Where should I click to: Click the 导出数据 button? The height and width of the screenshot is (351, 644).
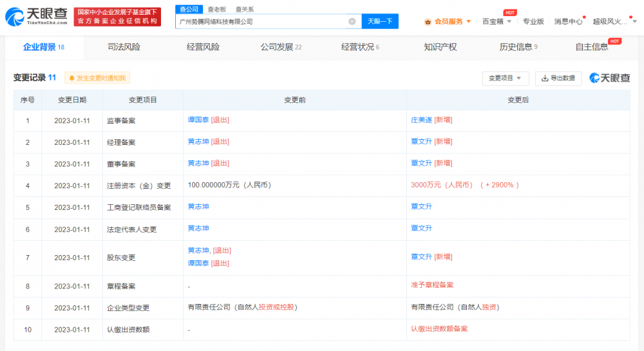click(558, 78)
